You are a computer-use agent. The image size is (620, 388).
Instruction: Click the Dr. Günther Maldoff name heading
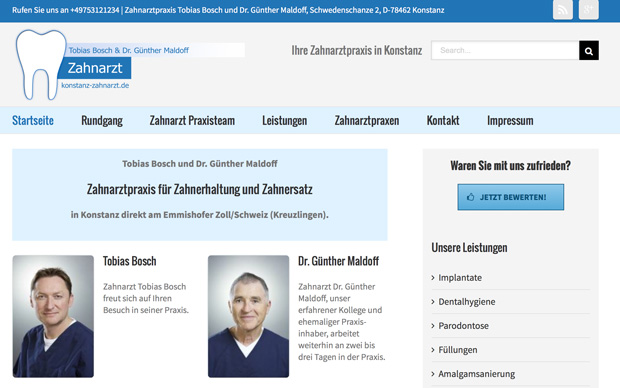click(338, 261)
